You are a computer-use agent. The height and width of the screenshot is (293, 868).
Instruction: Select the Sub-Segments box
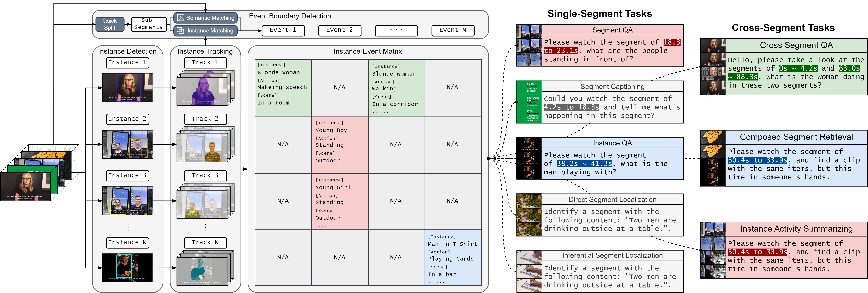[149, 24]
